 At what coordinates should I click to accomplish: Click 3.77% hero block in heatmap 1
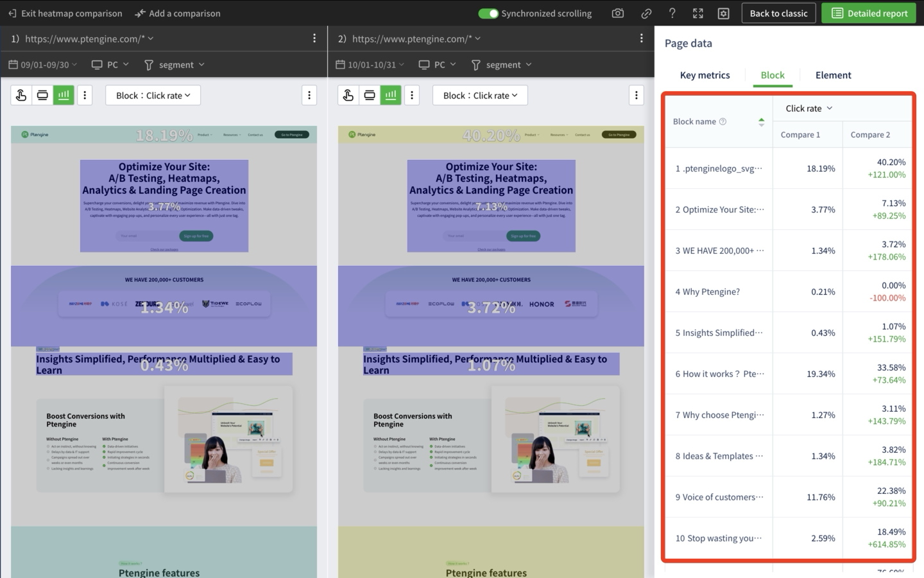point(164,206)
